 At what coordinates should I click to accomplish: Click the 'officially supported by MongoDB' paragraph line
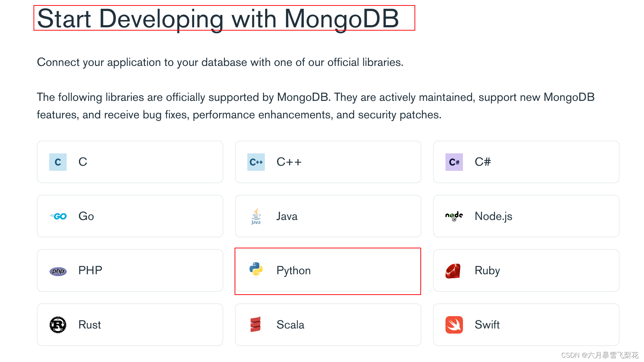[x=315, y=97]
